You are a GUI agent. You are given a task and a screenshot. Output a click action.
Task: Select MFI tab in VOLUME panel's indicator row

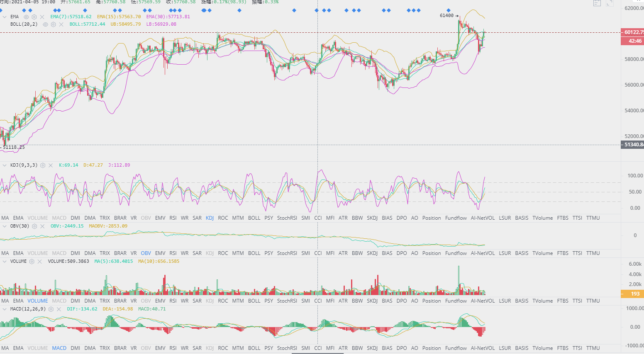click(x=330, y=301)
